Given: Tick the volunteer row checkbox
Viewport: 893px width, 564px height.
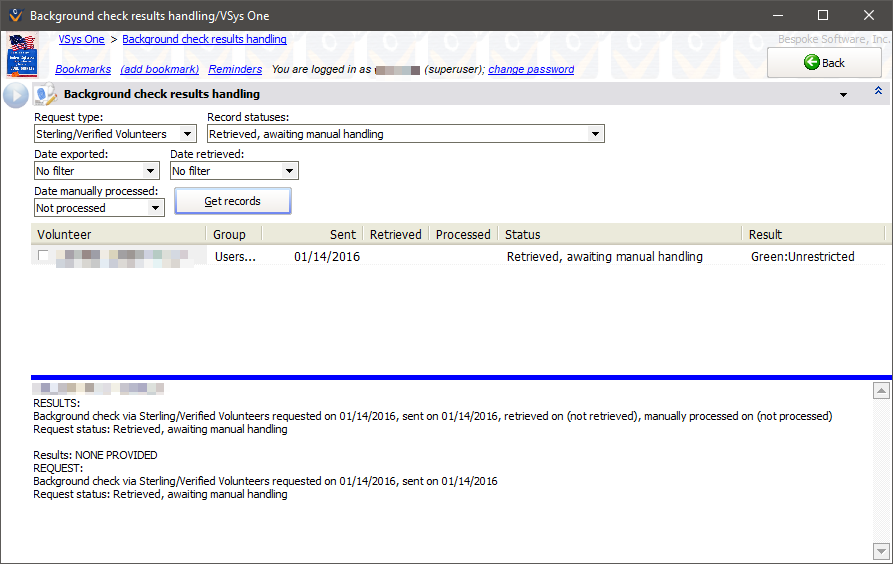Looking at the screenshot, I should (x=43, y=257).
